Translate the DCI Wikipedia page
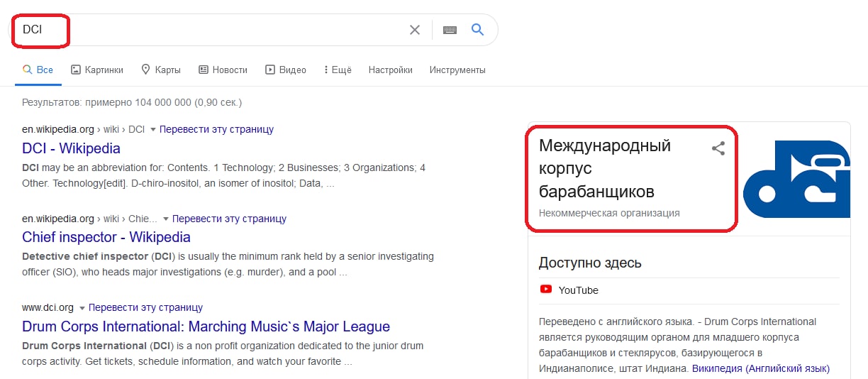868x379 pixels. coord(216,129)
